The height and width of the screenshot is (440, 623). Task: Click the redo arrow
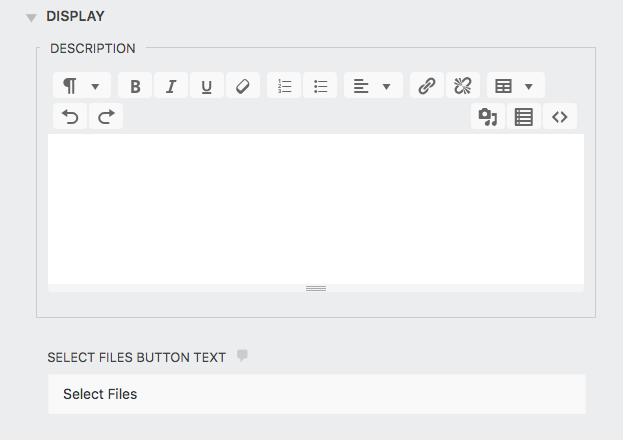106,116
